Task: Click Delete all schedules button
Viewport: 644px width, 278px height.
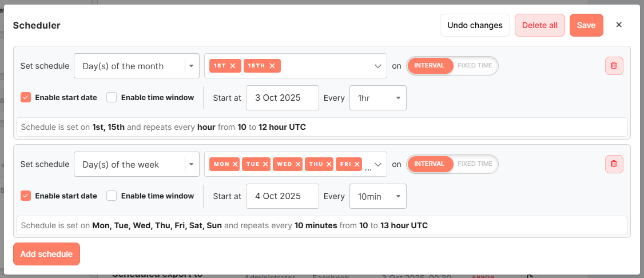Action: point(539,25)
